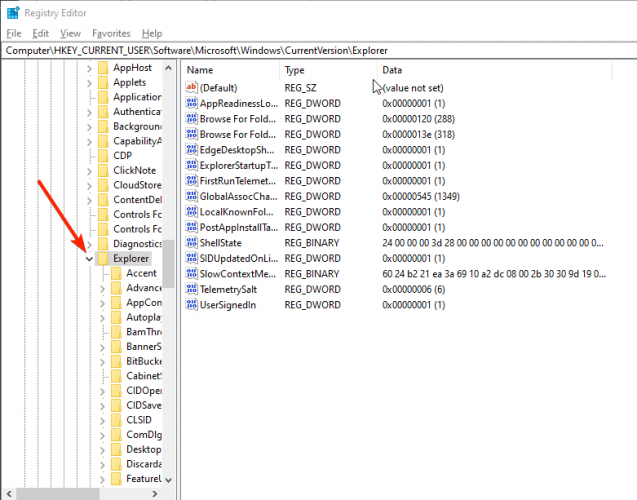The width and height of the screenshot is (637, 500).
Task: Expand the CloudStore key
Action: pos(89,186)
